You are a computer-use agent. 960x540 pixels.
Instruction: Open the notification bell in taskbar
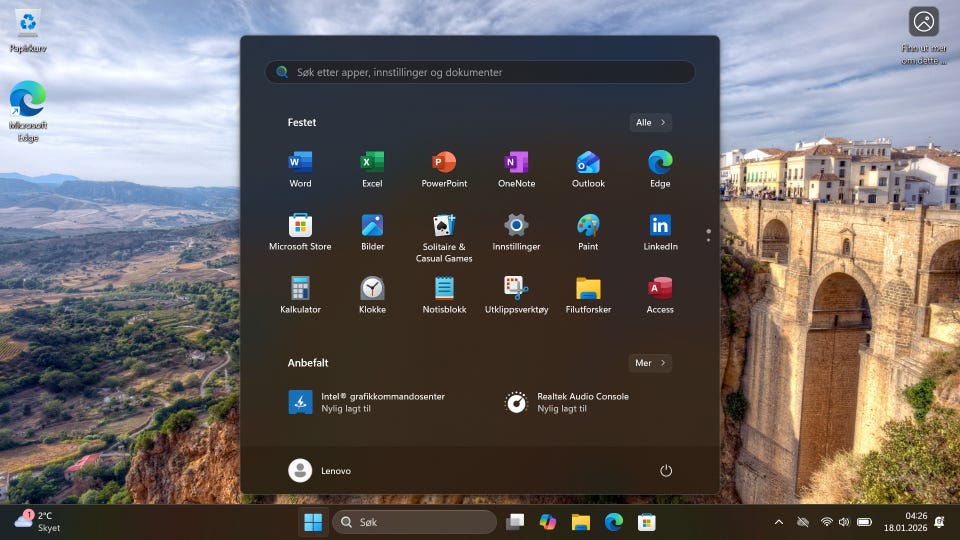pyautogui.click(x=939, y=522)
